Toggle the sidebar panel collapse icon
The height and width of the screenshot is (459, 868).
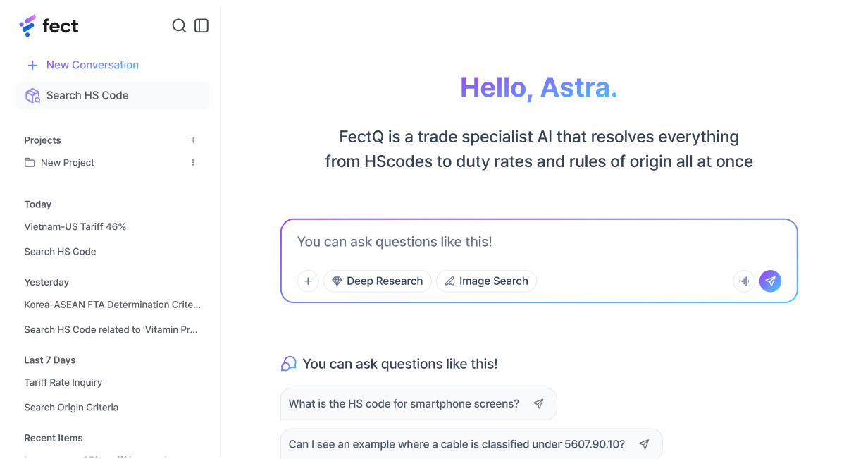click(201, 26)
